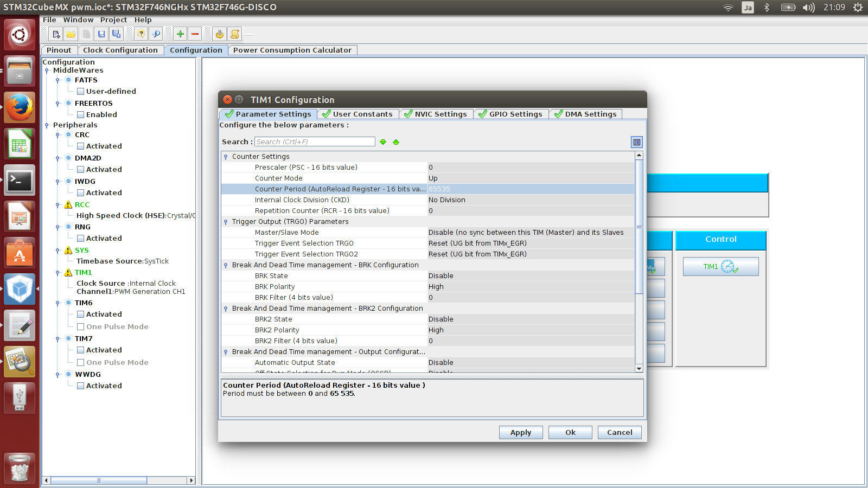Save the project using the floppy disk icon
The image size is (868, 488).
click(x=101, y=34)
